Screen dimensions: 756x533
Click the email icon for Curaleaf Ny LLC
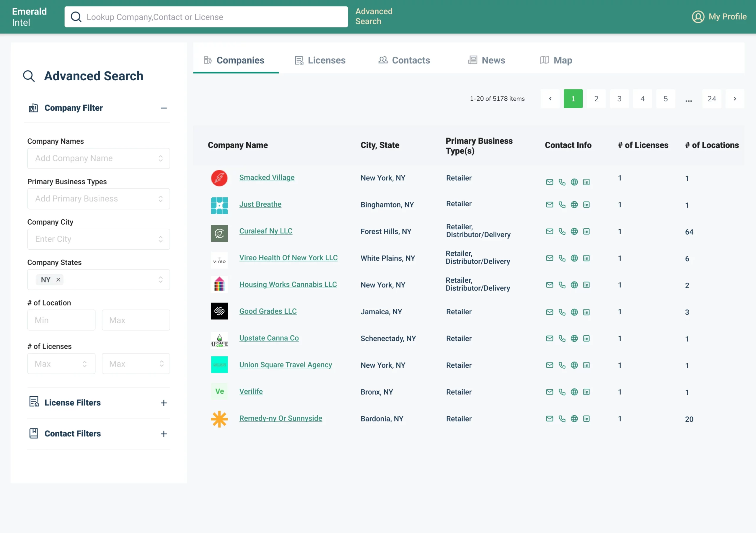(550, 231)
